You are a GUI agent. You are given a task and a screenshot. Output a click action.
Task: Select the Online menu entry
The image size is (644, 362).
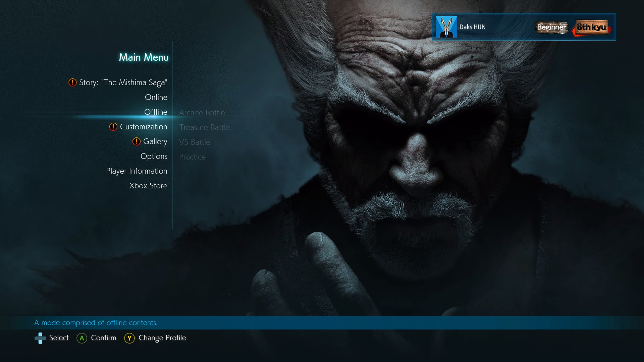156,97
